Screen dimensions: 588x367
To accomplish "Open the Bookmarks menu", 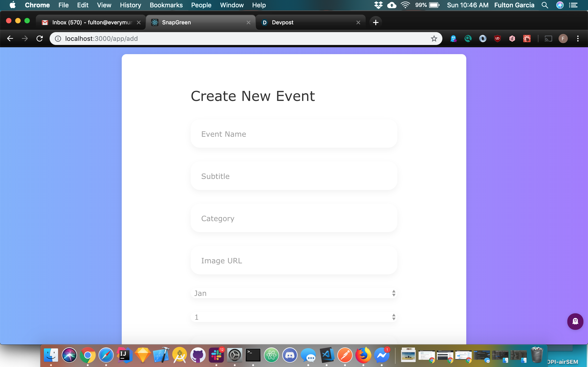I will click(166, 5).
